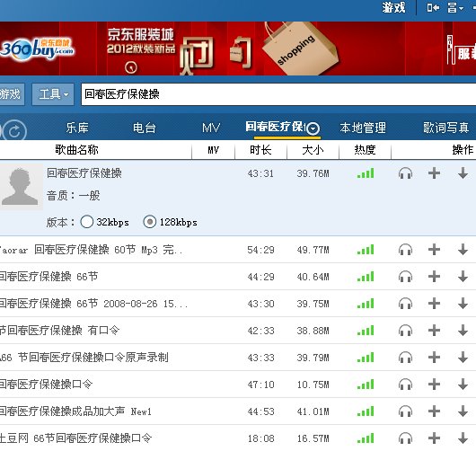
Task: Listen to 回春医疗保健操 66节 at 44:29
Action: pos(405,277)
